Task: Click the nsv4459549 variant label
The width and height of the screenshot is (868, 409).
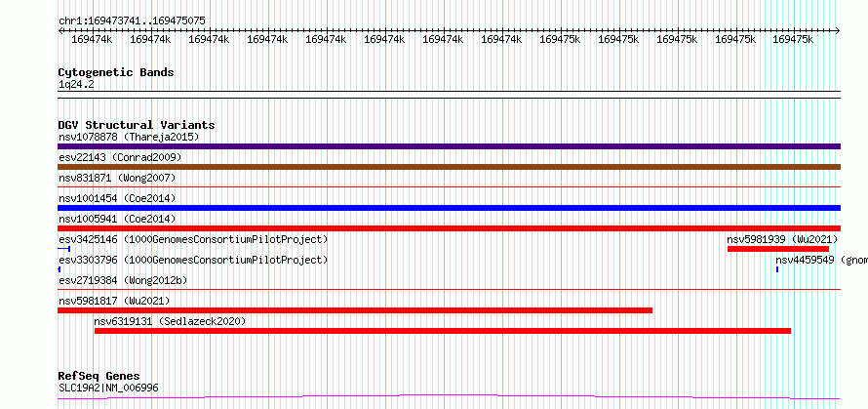Action: (821, 260)
